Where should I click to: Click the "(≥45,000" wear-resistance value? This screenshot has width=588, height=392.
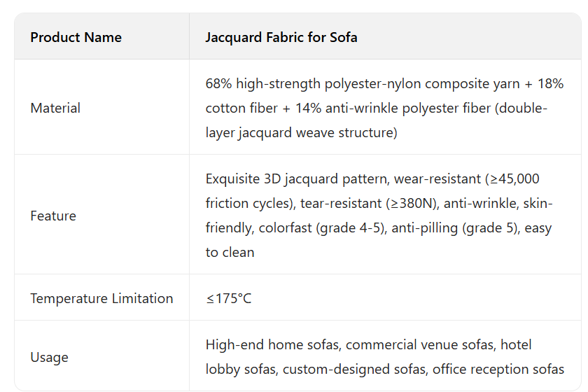(511, 179)
